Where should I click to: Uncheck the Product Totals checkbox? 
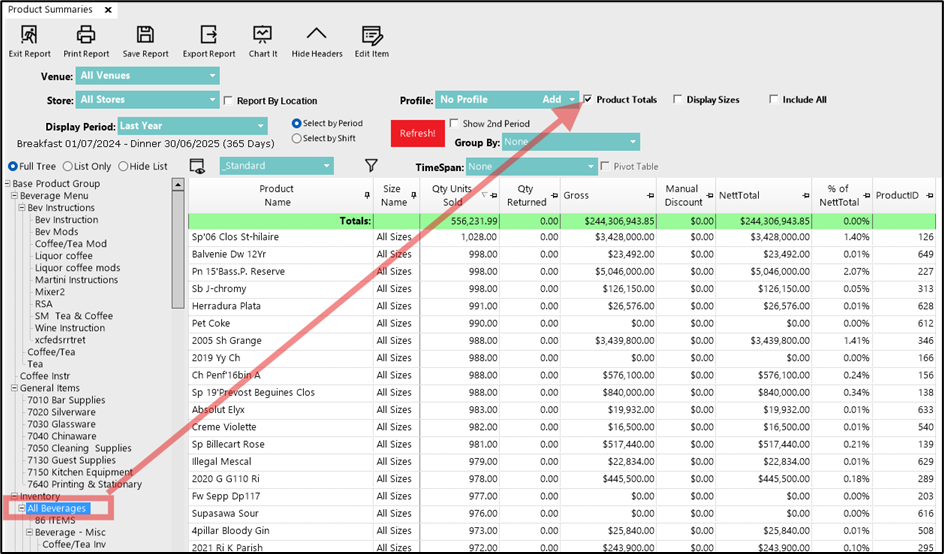(588, 100)
